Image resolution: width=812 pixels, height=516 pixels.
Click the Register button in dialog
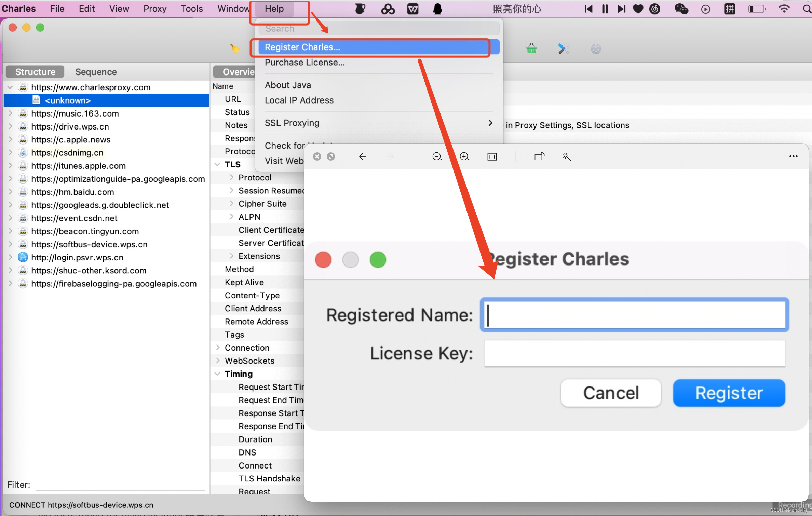pos(729,393)
